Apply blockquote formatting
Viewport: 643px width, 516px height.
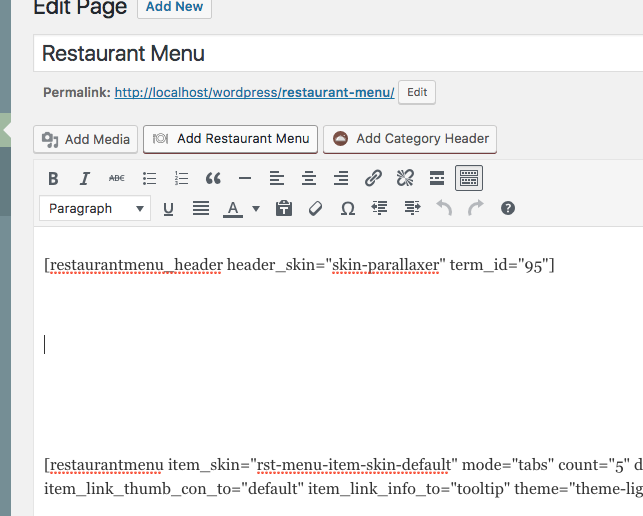pyautogui.click(x=213, y=178)
